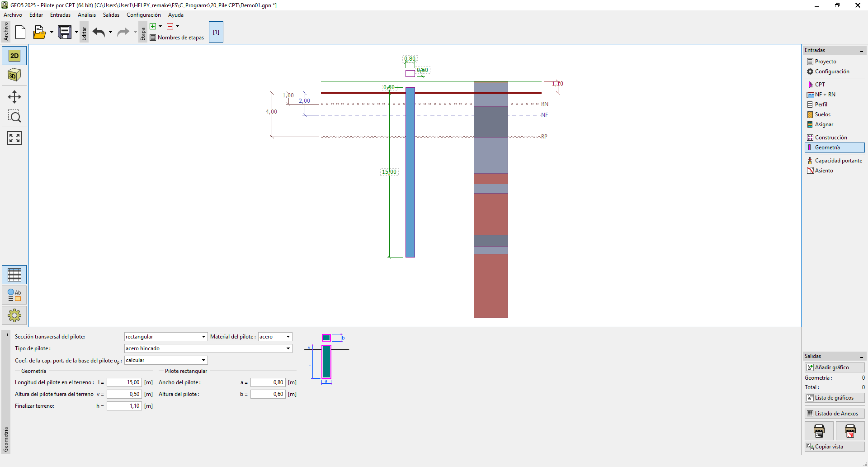This screenshot has height=467, width=868.
Task: Click the Longitud del pilote input field
Action: point(124,382)
